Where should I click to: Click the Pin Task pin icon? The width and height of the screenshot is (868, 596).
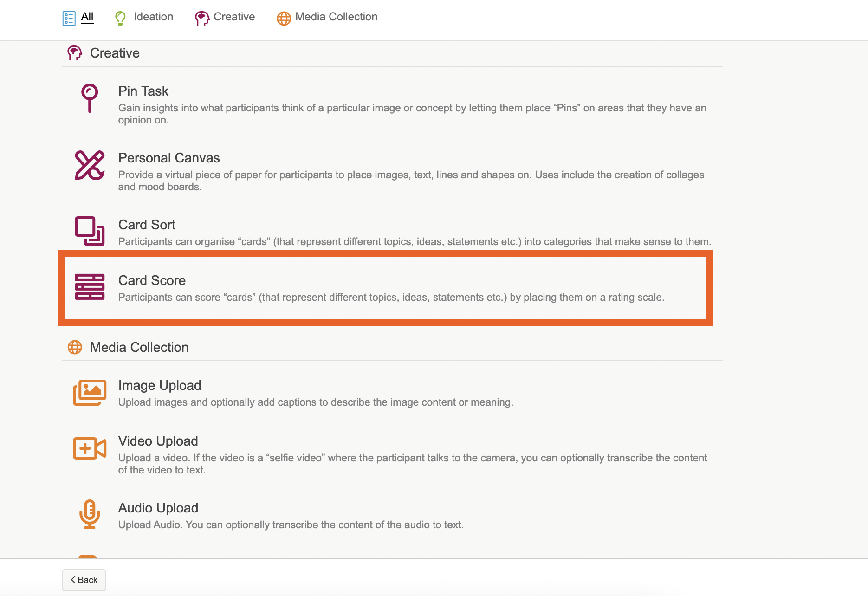(x=90, y=98)
